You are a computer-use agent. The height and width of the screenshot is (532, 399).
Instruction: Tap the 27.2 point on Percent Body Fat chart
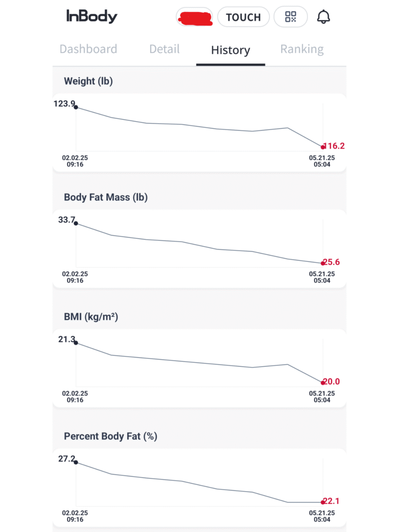(x=76, y=462)
